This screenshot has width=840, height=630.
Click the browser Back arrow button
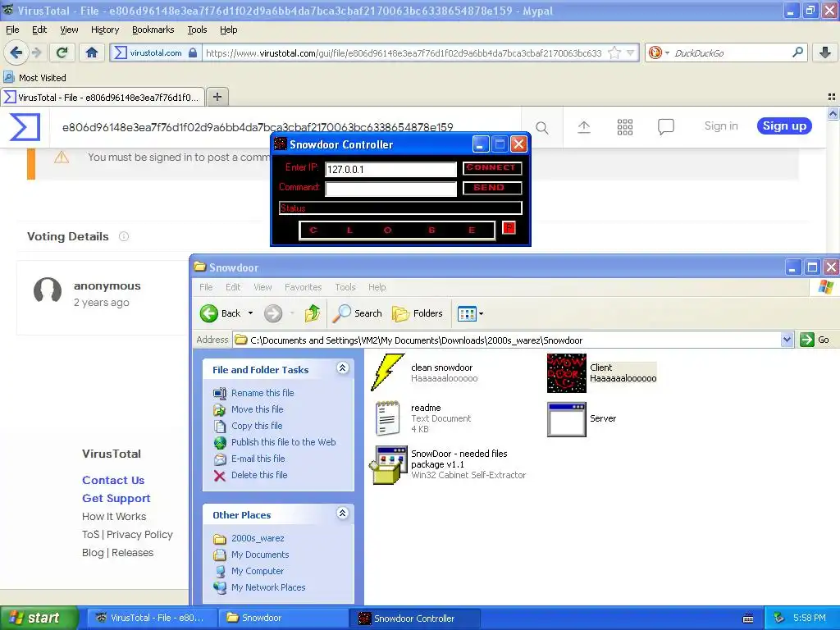(16, 52)
